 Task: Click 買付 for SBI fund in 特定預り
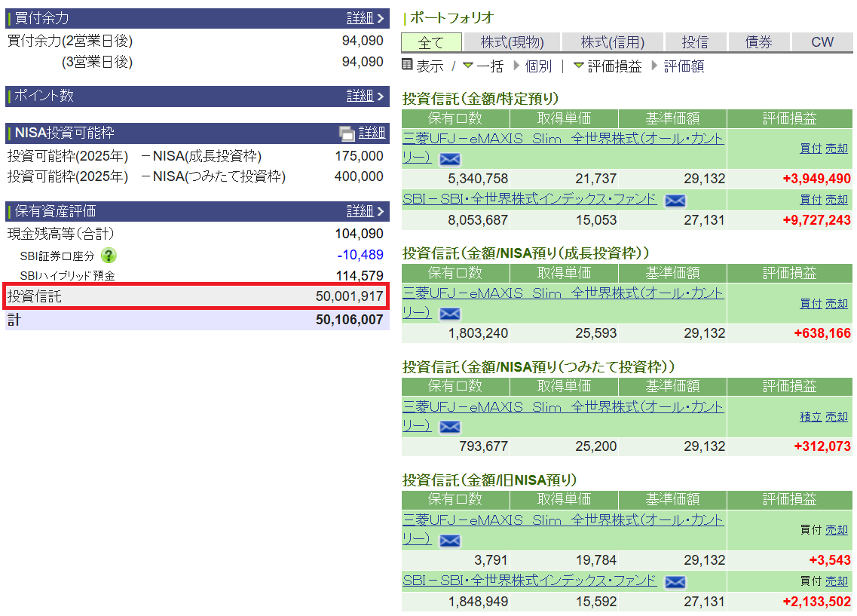[810, 200]
